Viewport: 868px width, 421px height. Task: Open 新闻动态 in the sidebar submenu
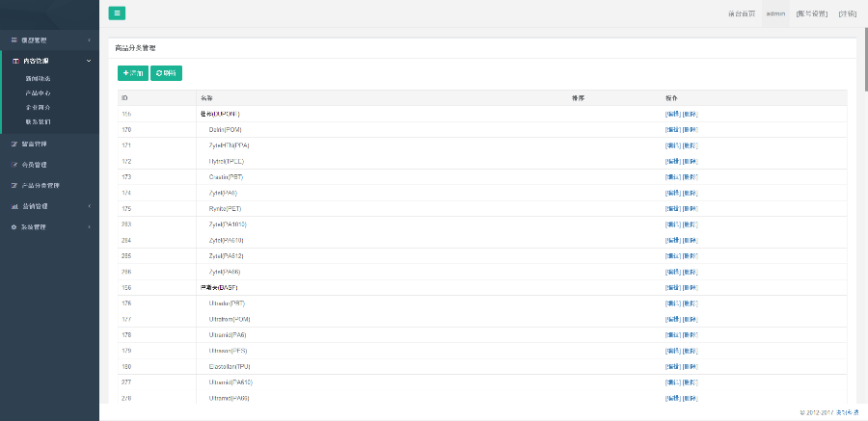point(39,78)
